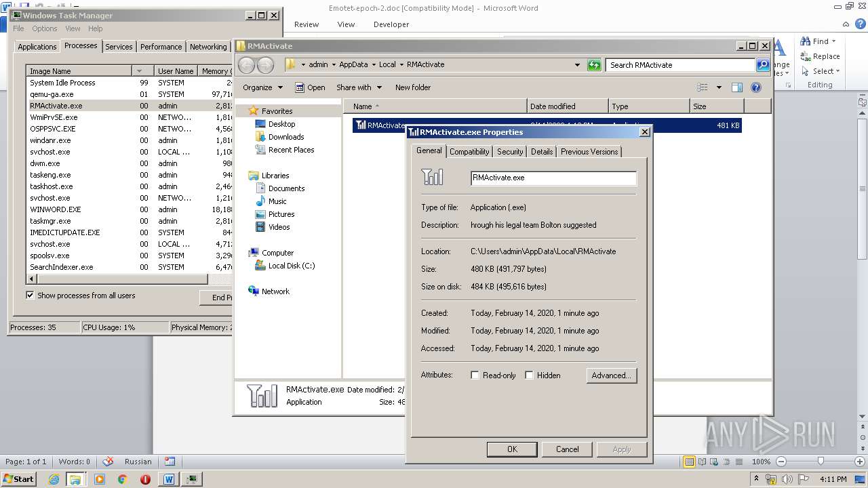Click zoom in plus button in Word

[859, 462]
